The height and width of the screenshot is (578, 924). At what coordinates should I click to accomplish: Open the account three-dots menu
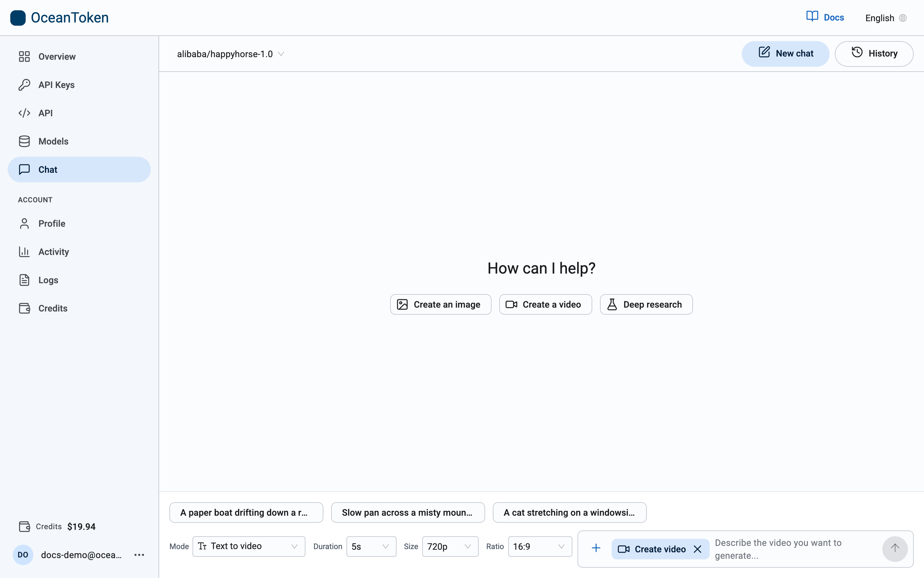(x=139, y=555)
